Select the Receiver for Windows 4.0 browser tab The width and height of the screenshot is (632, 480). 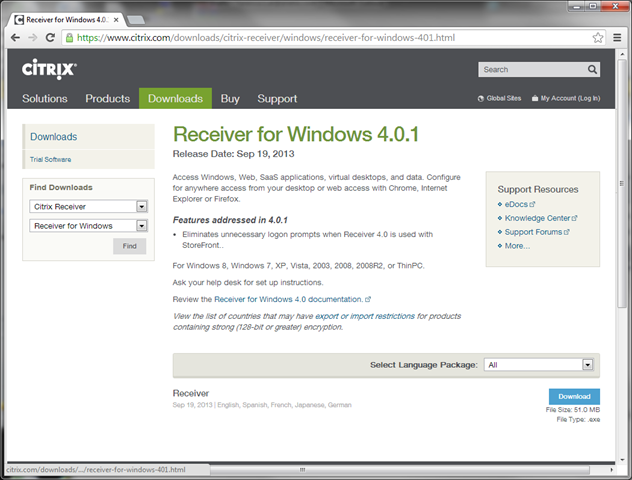(67, 20)
